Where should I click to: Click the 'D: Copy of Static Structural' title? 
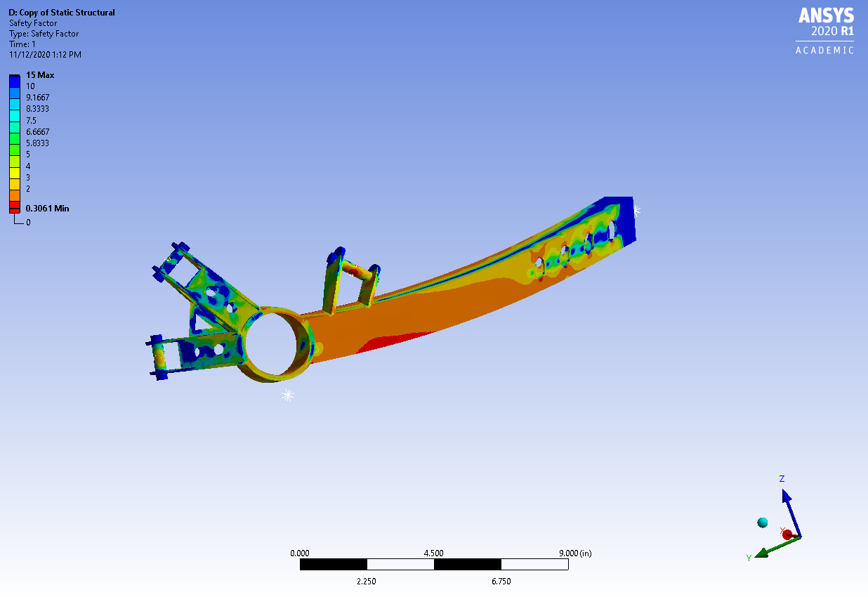62,13
